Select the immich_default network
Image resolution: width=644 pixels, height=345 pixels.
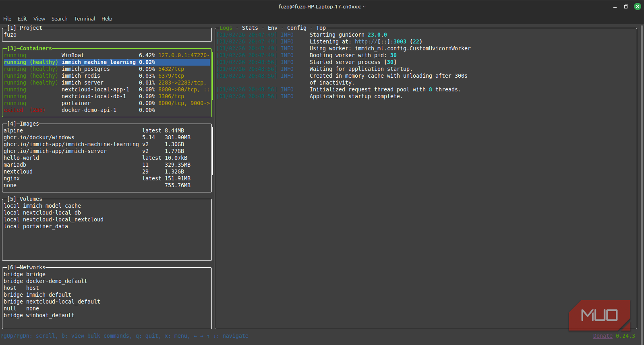pyautogui.click(x=107, y=295)
